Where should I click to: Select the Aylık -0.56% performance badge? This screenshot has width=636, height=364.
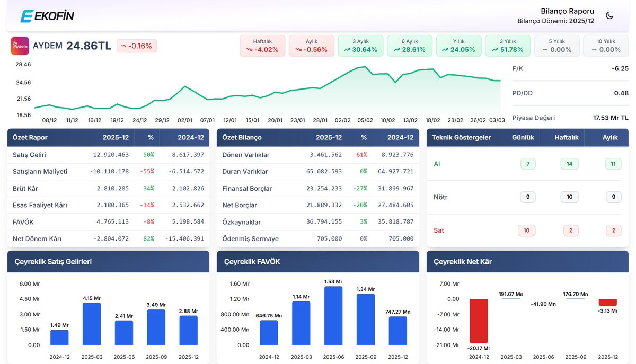pos(312,46)
